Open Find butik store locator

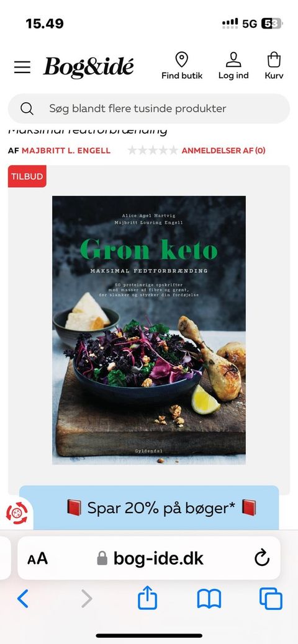pyautogui.click(x=181, y=66)
